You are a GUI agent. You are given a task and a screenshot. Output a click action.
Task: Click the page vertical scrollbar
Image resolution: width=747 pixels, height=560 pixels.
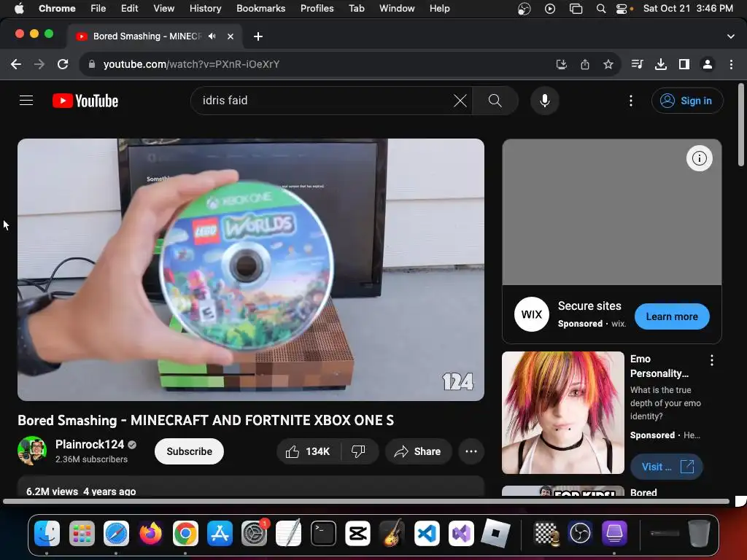740,125
